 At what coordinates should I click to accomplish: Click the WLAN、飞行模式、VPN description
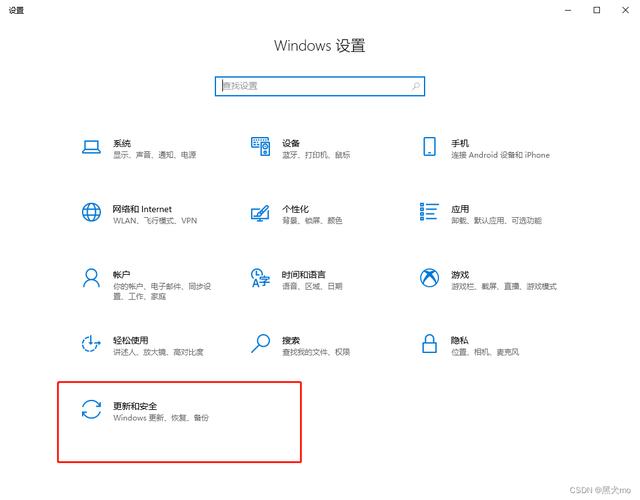[x=155, y=221]
